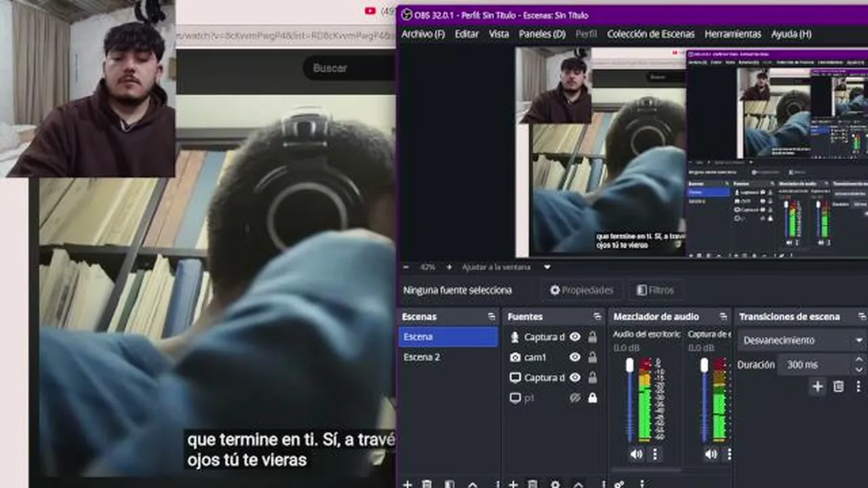
Task: Zoom in the preview with plus button
Action: point(449,267)
